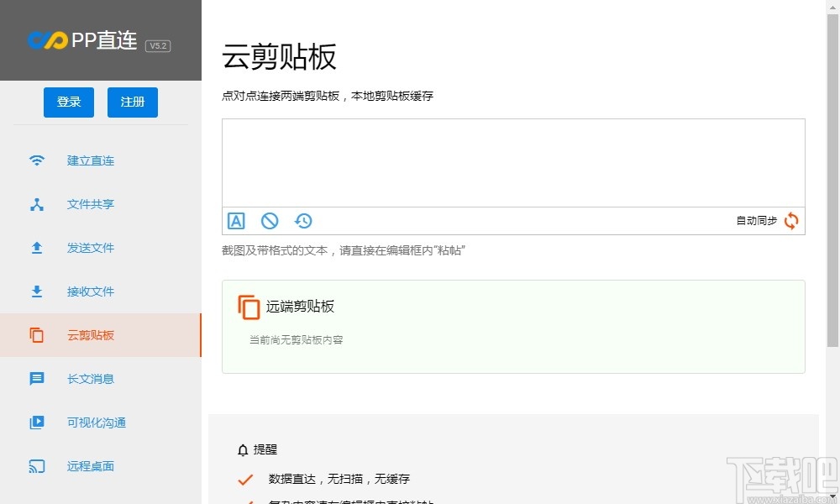
Task: Select the 云剪贴板 sidebar tab
Action: point(90,335)
